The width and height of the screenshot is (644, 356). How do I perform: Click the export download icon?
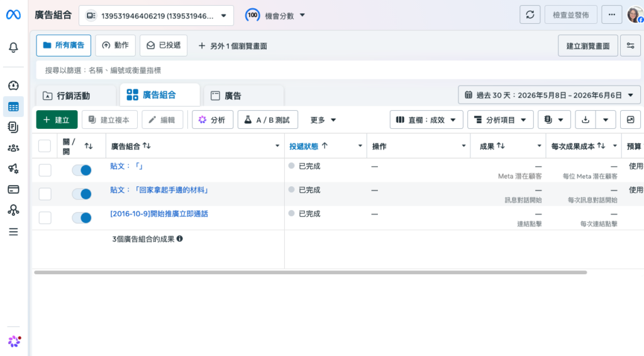point(586,120)
